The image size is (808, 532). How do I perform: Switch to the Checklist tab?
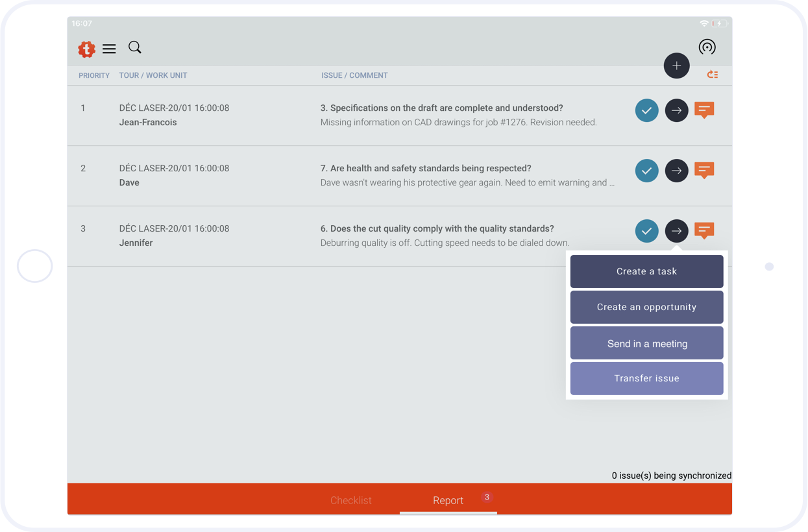350,500
